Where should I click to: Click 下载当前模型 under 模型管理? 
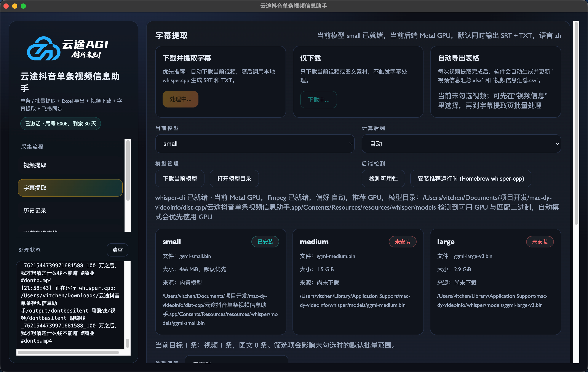(x=180, y=179)
